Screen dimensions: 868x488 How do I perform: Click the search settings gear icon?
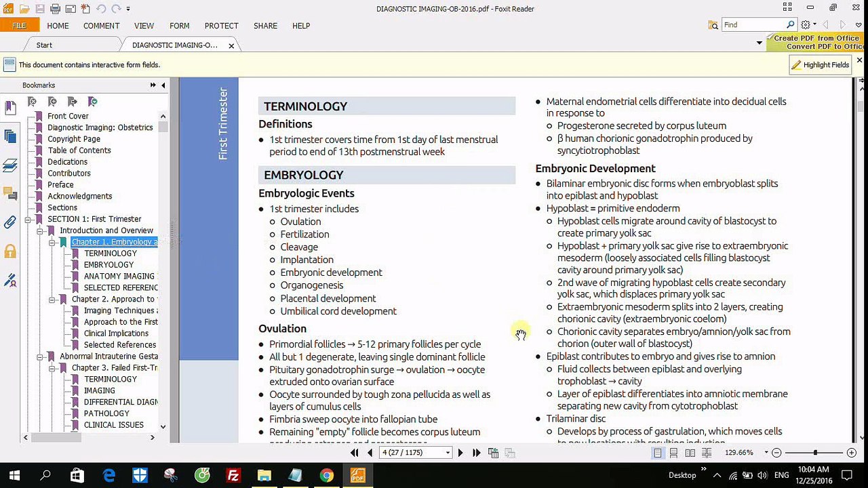pyautogui.click(x=805, y=25)
